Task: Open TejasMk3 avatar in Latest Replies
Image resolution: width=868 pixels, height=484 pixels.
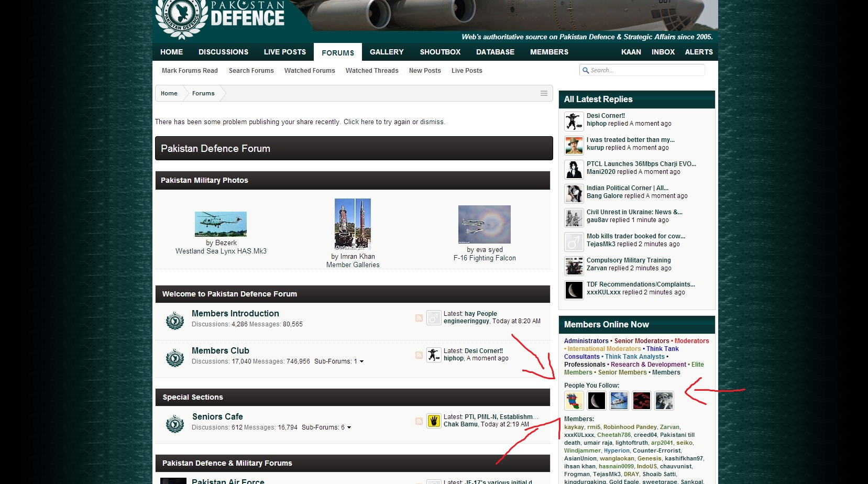Action: pyautogui.click(x=574, y=241)
